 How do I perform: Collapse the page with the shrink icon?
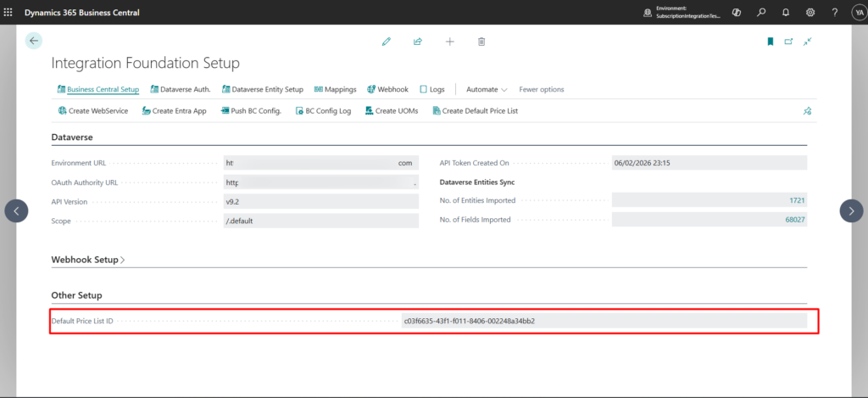[x=808, y=41]
